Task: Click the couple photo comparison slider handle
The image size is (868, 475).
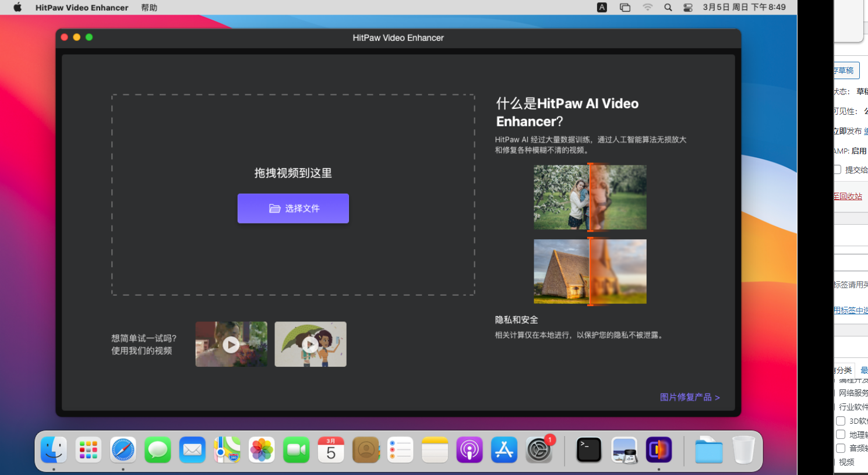Action: coord(590,197)
